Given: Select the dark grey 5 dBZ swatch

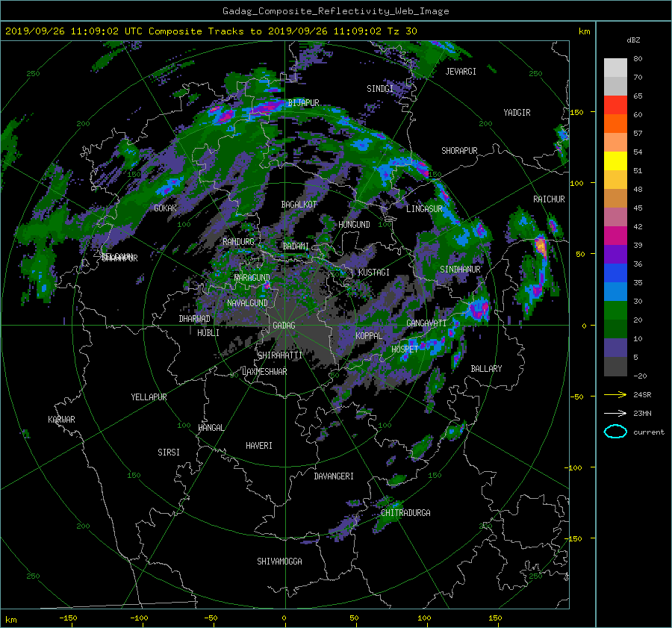Looking at the screenshot, I should click(x=615, y=366).
